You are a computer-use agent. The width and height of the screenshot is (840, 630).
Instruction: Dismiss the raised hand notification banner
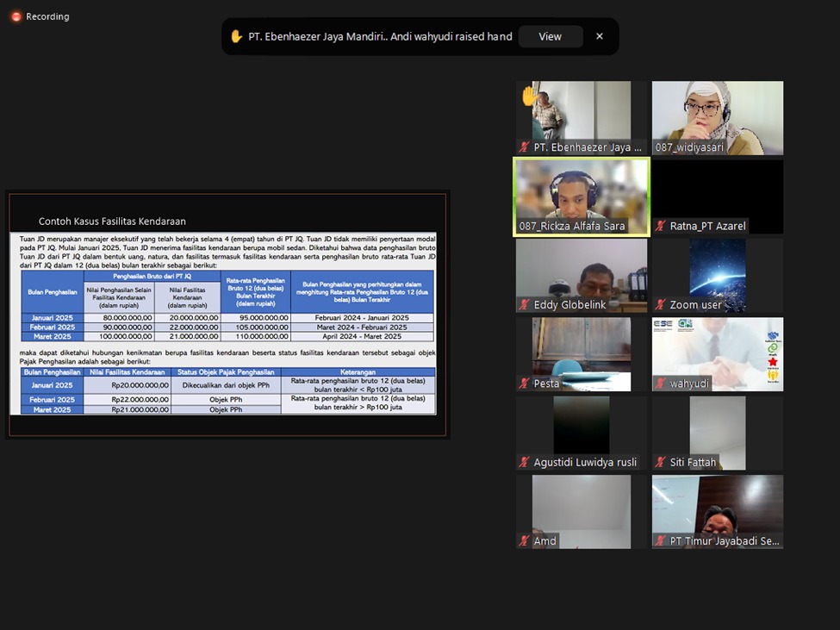(x=600, y=36)
